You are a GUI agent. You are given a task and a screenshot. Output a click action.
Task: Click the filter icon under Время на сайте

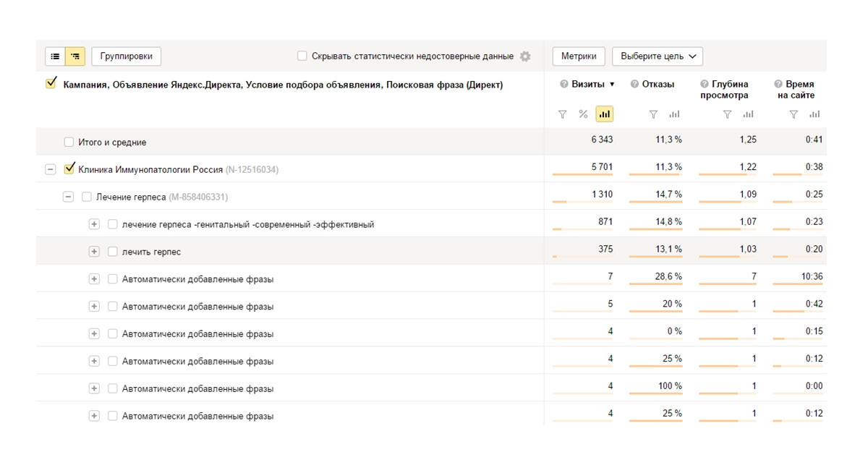click(794, 114)
